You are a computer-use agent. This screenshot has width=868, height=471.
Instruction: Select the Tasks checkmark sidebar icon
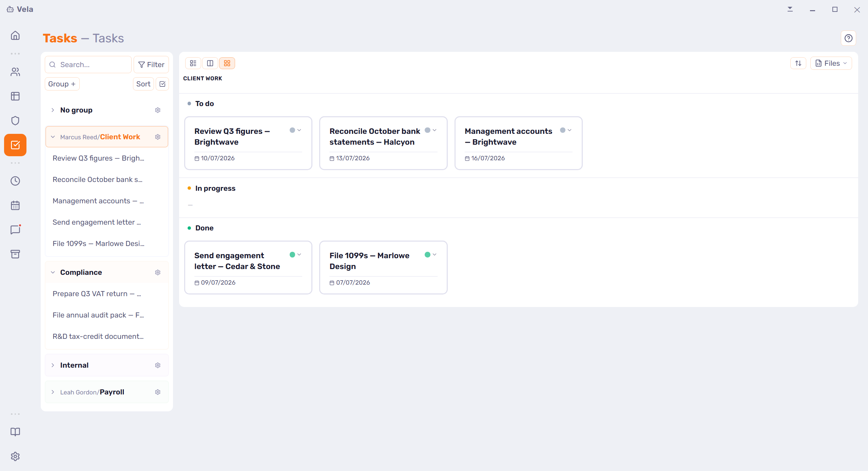pos(15,145)
